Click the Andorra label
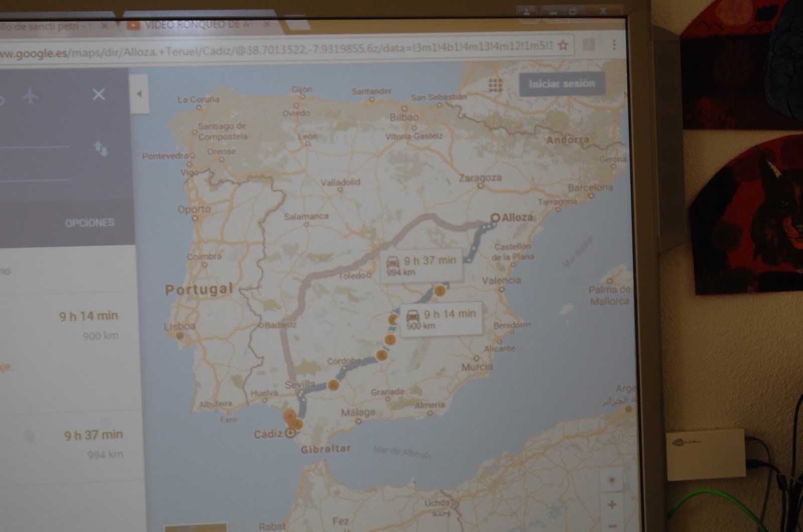The width and height of the screenshot is (803, 532). [x=568, y=140]
